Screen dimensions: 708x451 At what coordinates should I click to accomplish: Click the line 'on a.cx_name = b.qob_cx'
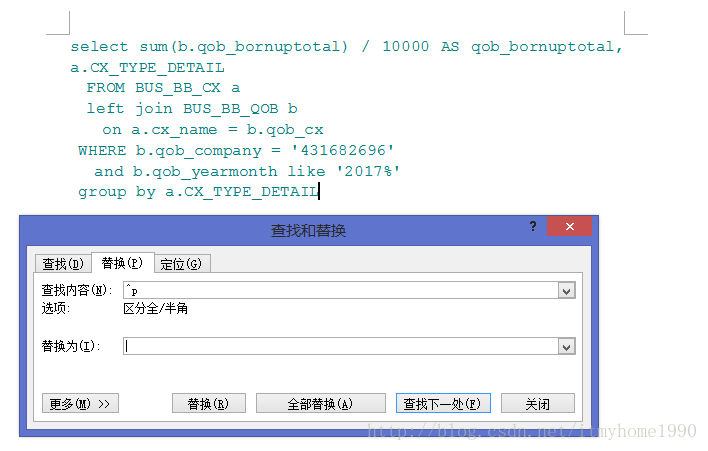213,130
